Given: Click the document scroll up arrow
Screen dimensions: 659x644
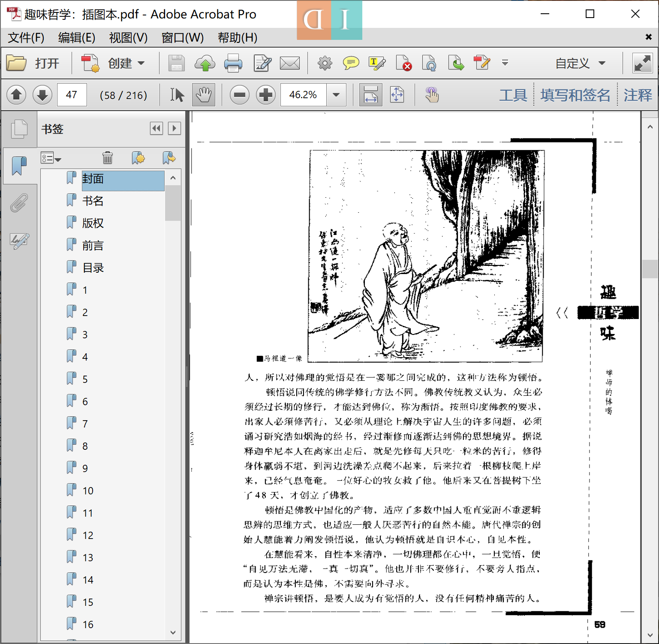Looking at the screenshot, I should pyautogui.click(x=650, y=127).
